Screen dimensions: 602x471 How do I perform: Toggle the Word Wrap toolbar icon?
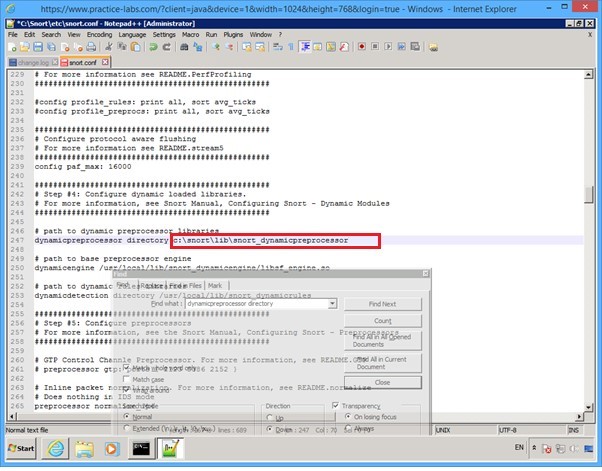pyautogui.click(x=278, y=47)
